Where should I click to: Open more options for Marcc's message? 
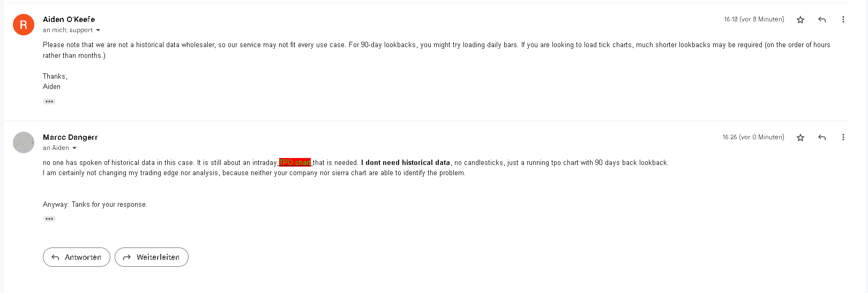pyautogui.click(x=843, y=137)
